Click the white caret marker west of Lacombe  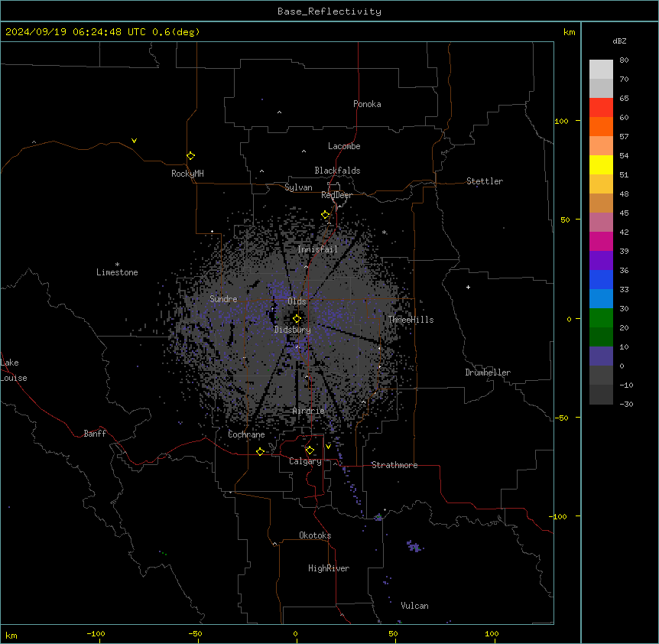click(x=304, y=151)
